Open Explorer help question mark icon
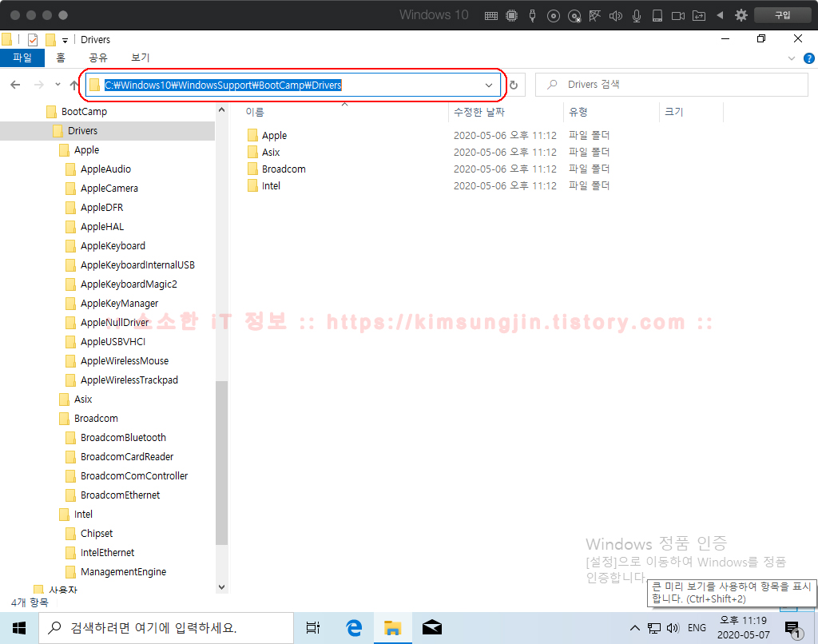Viewport: 818px width, 644px height. click(x=808, y=58)
